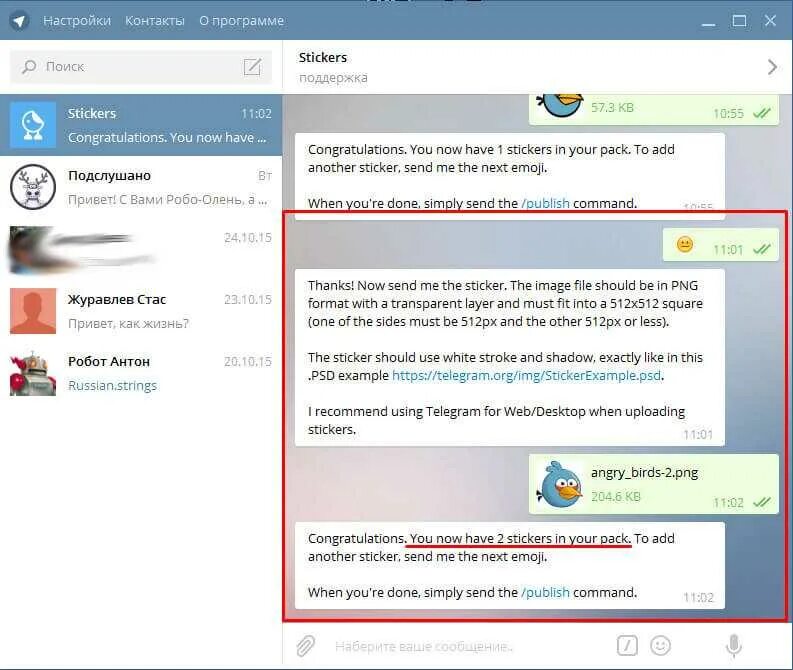Viewport: 793px width, 670px height.
Task: Click the Stickers chat header title
Action: (x=323, y=58)
